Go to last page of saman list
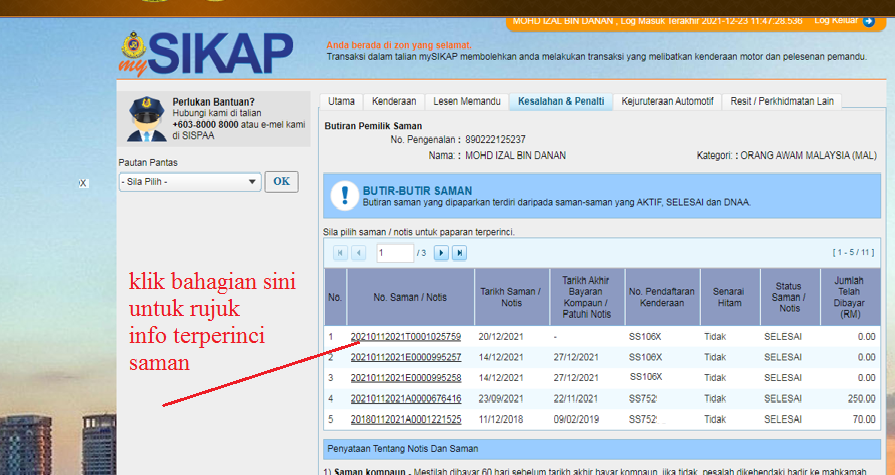The width and height of the screenshot is (895, 475). coord(459,252)
